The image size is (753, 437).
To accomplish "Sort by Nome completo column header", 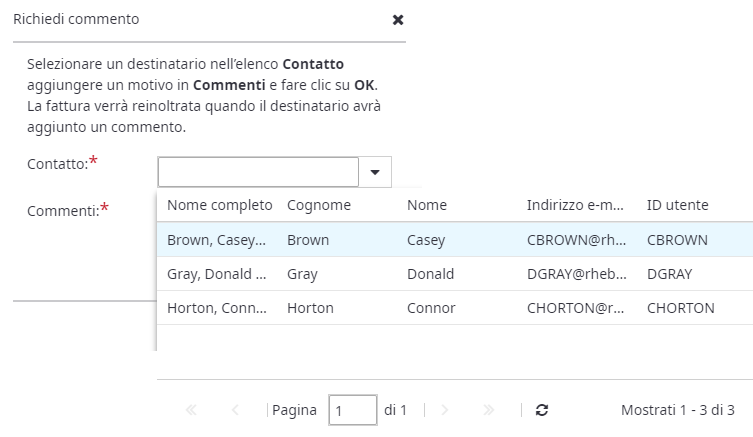I will pyautogui.click(x=220, y=205).
